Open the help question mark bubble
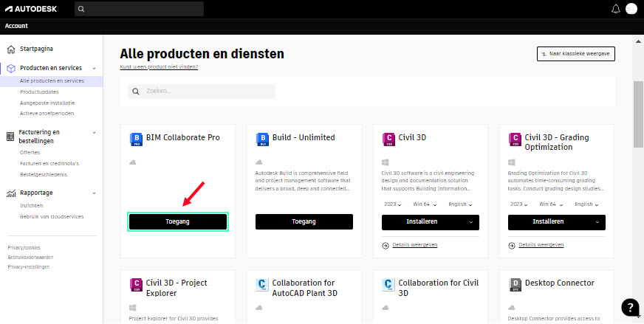Image resolution: width=644 pixels, height=324 pixels. [630, 307]
